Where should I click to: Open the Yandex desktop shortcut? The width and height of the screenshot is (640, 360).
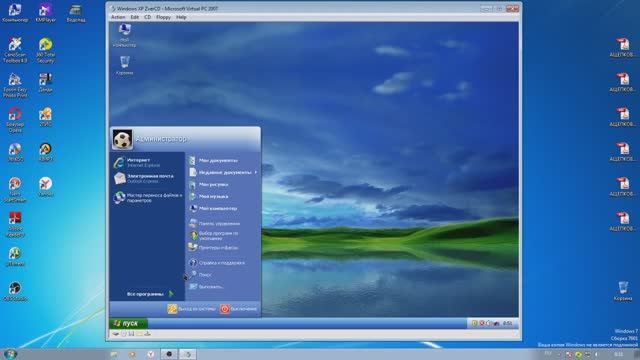pyautogui.click(x=45, y=187)
